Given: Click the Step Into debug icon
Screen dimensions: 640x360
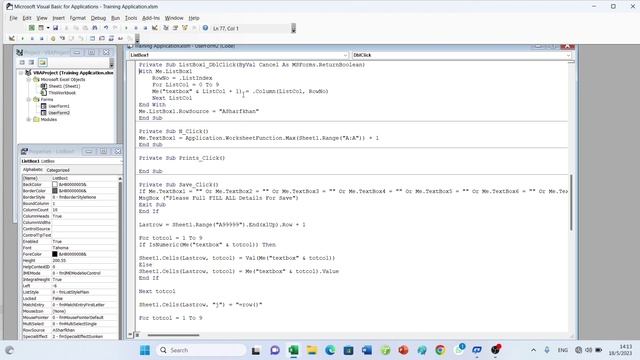Looking at the screenshot, I should pyautogui.click(x=62, y=38).
